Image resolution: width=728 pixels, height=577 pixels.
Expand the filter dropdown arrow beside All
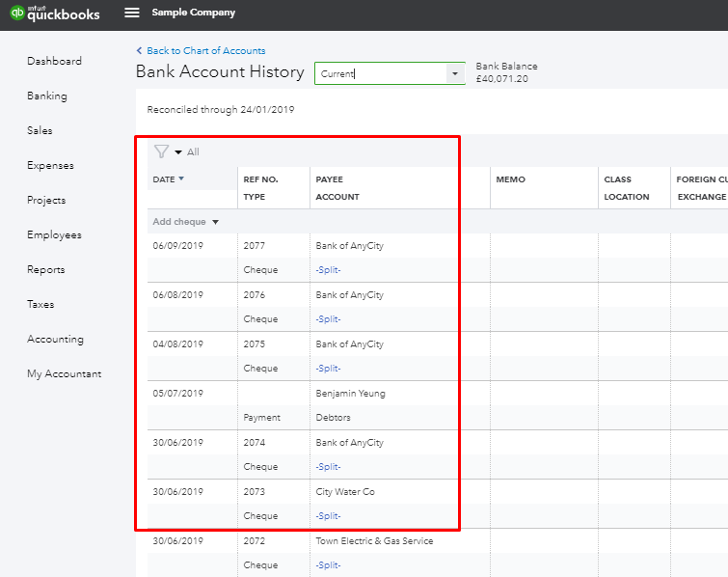coord(178,152)
